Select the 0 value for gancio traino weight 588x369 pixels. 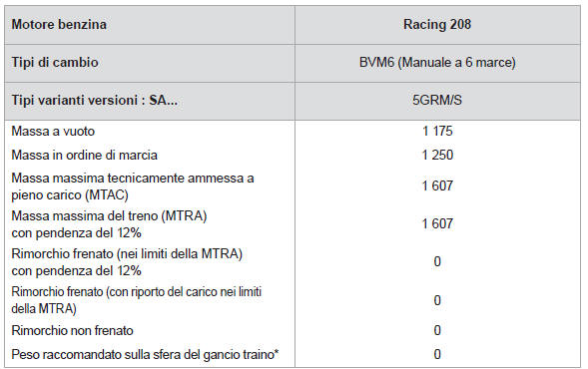[x=437, y=354]
